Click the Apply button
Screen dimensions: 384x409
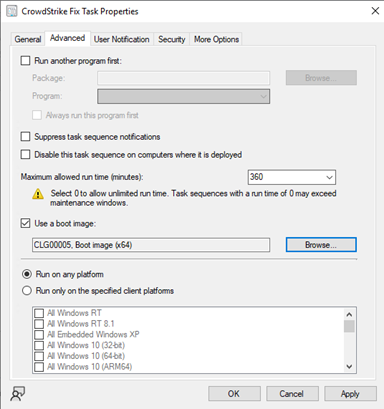coord(350,394)
